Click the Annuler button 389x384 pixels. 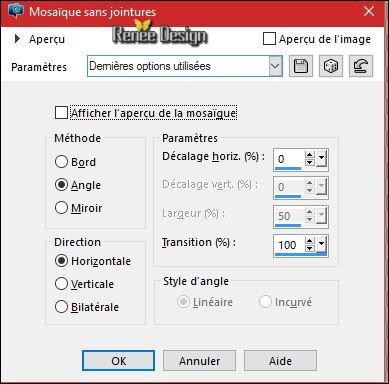coord(199,360)
